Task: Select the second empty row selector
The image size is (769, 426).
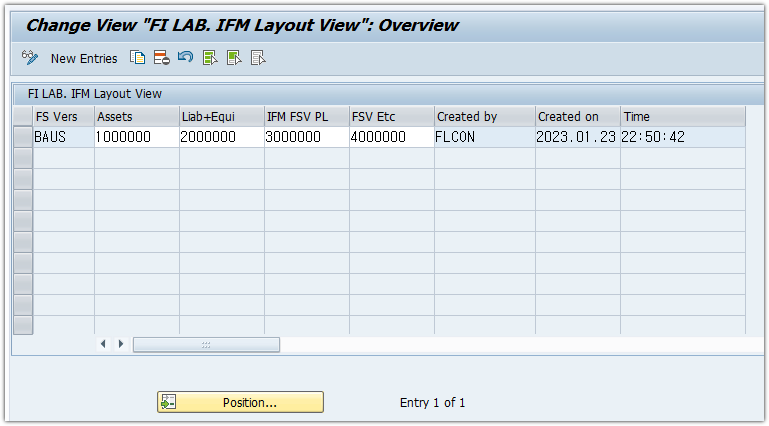Action: click(x=22, y=179)
